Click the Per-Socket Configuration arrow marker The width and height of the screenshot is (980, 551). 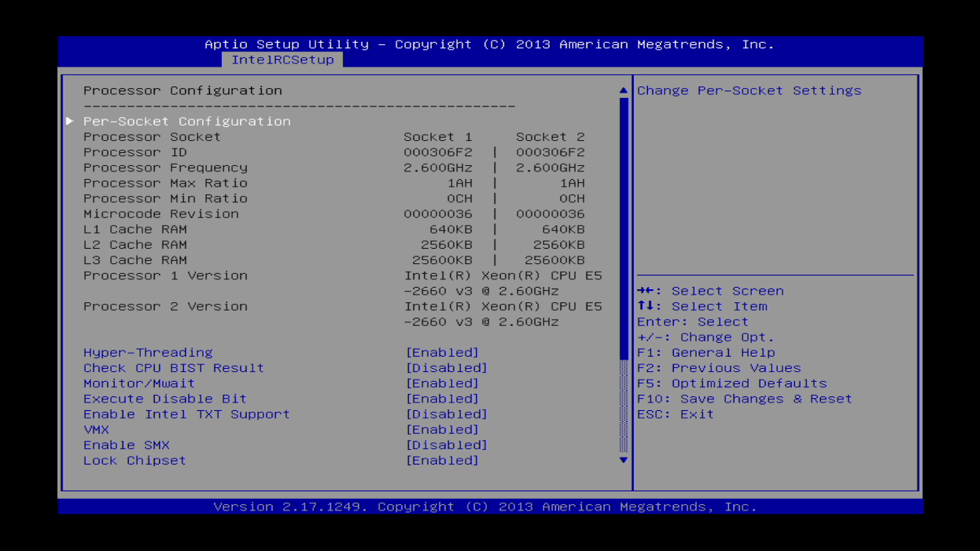click(x=70, y=121)
